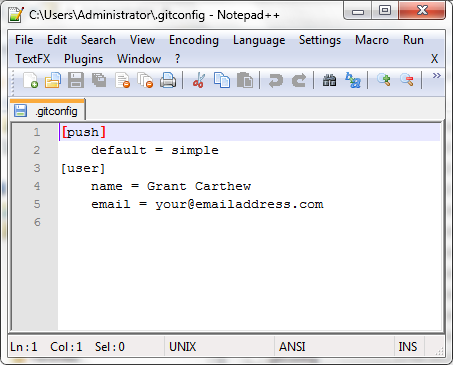
Task: Click line number 6 in the margin
Action: (37, 222)
